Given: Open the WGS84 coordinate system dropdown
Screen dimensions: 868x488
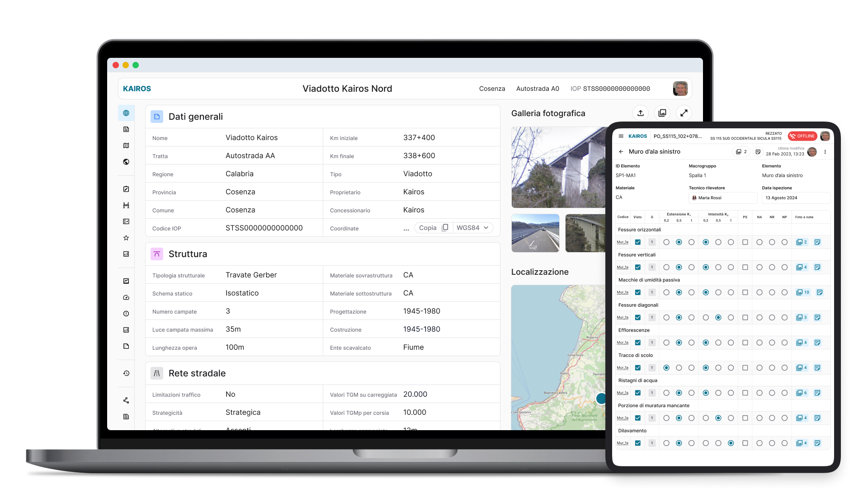Looking at the screenshot, I should 472,228.
